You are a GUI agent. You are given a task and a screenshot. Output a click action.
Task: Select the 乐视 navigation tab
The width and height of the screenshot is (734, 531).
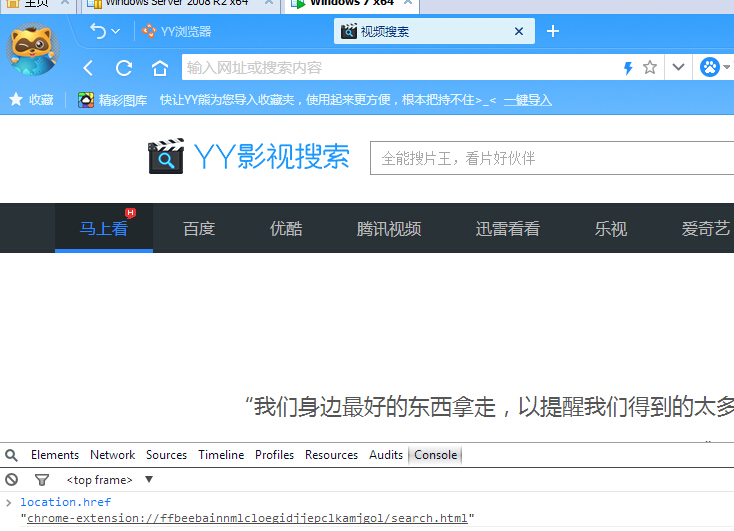[610, 229]
